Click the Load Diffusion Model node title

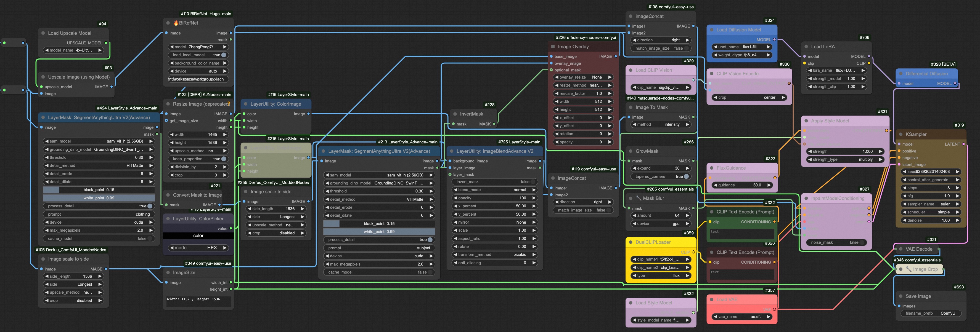(738, 30)
